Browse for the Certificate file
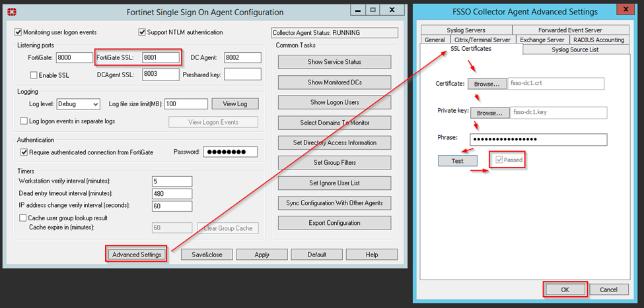 (x=487, y=84)
